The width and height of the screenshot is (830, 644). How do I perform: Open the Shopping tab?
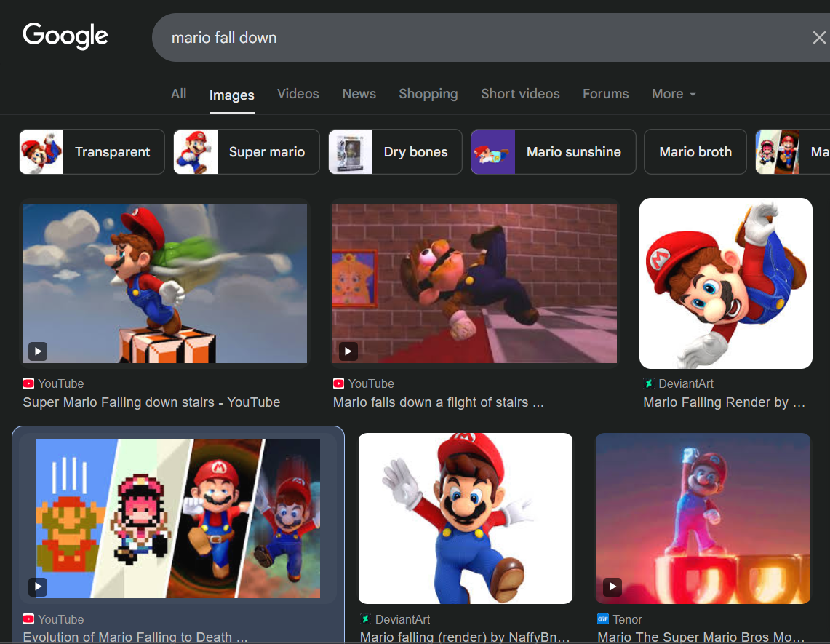coord(428,94)
